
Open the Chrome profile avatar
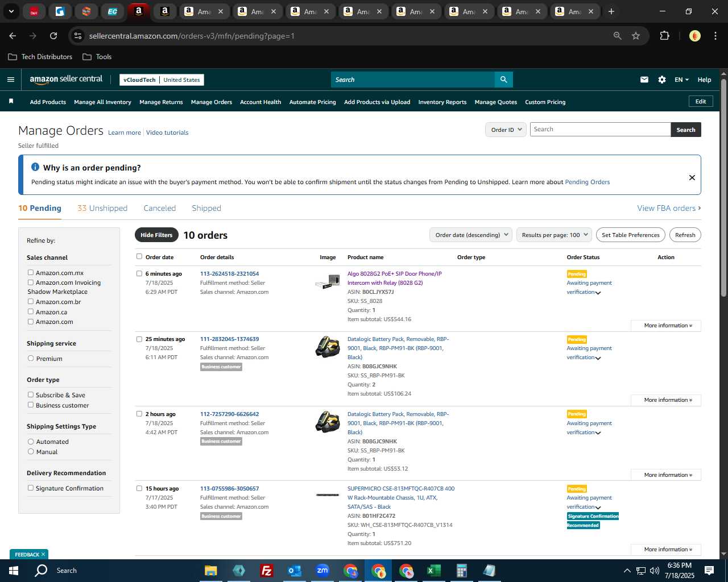click(694, 36)
